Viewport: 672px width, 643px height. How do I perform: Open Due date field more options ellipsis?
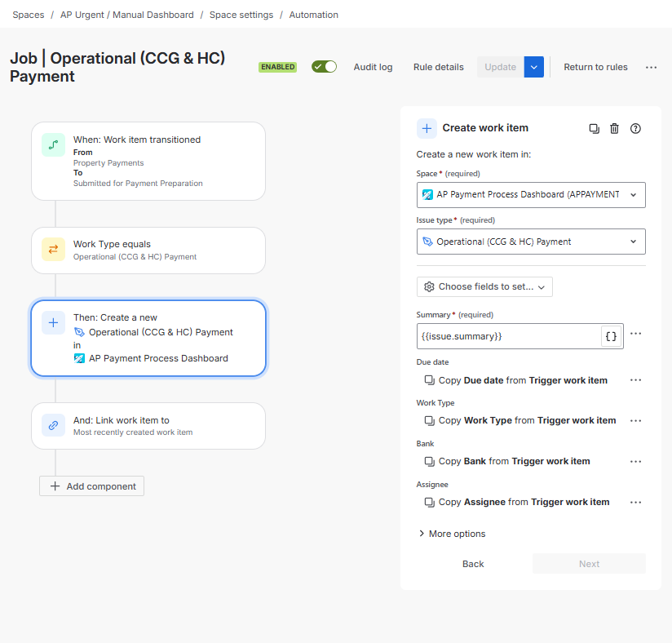[635, 380]
